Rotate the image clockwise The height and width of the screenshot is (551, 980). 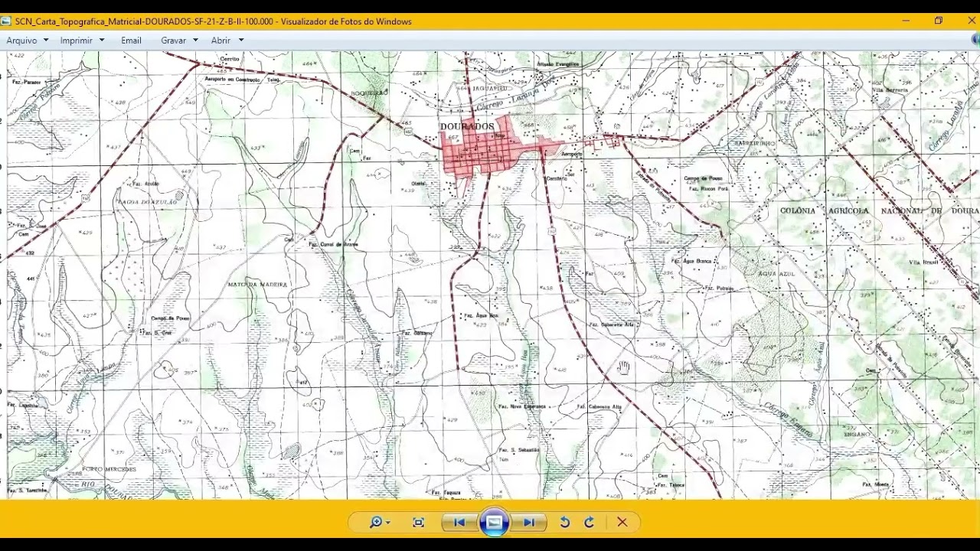click(589, 523)
